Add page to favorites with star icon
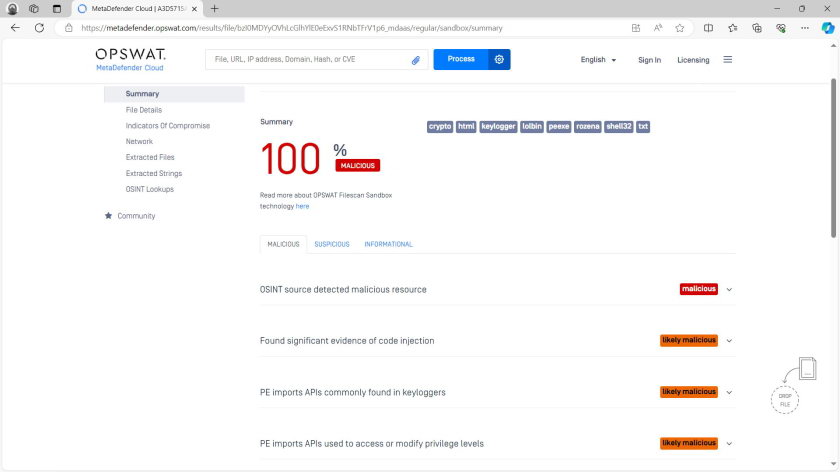 (680, 28)
